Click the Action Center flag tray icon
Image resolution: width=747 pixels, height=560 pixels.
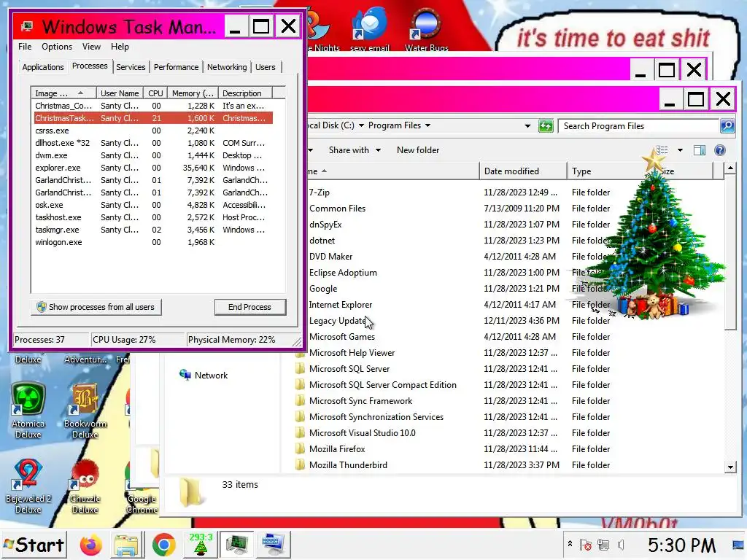586,545
